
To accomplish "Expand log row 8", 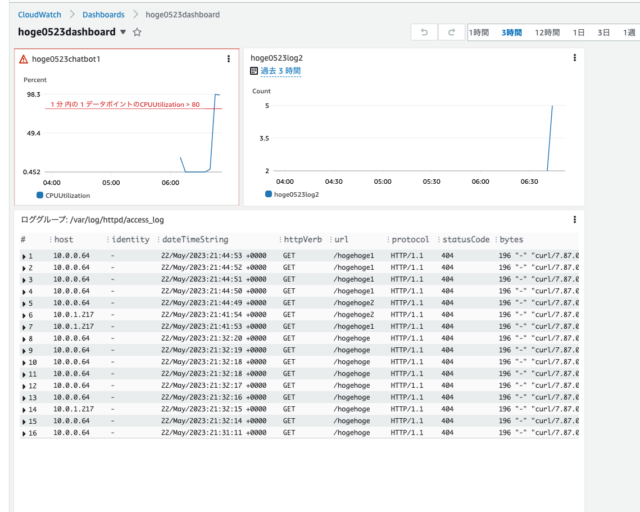I will [x=24, y=339].
